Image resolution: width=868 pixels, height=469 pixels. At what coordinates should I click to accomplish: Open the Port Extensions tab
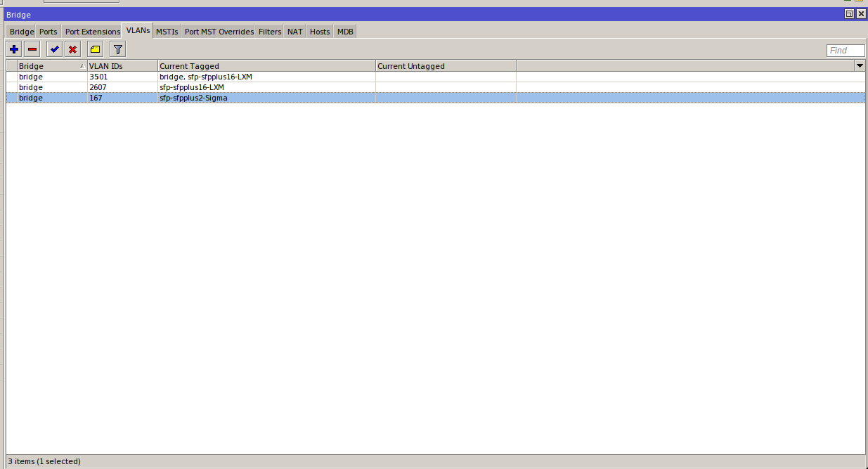coord(92,32)
